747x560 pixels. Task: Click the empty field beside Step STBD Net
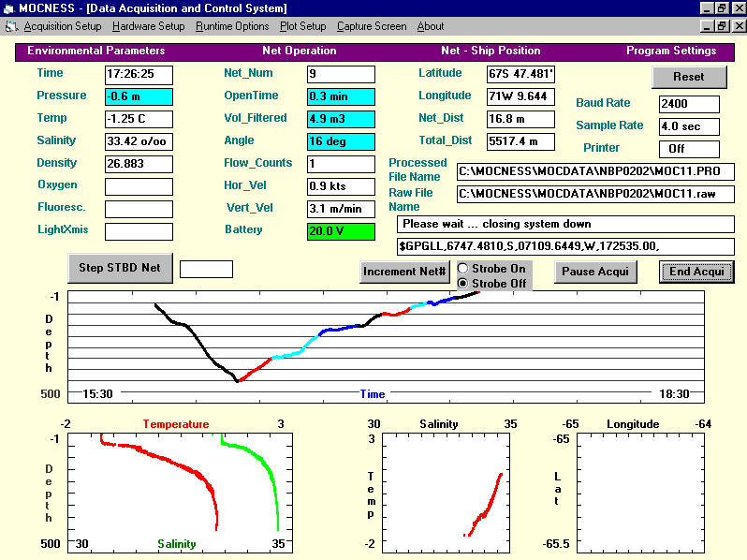click(x=206, y=270)
